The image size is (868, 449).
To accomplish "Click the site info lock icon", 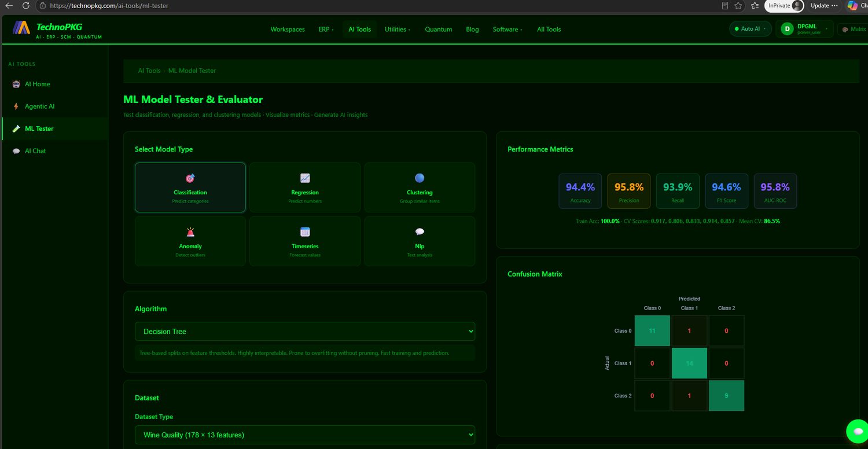I will pos(43,5).
